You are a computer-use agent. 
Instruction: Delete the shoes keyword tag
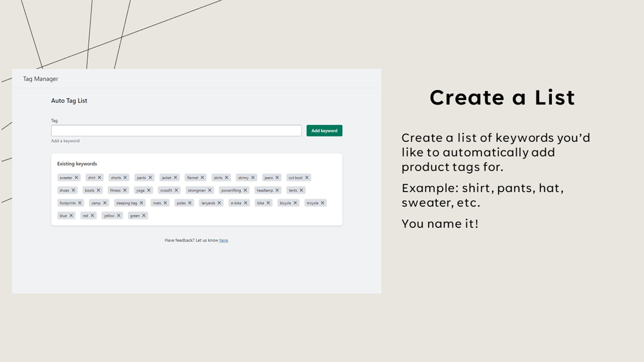click(73, 190)
